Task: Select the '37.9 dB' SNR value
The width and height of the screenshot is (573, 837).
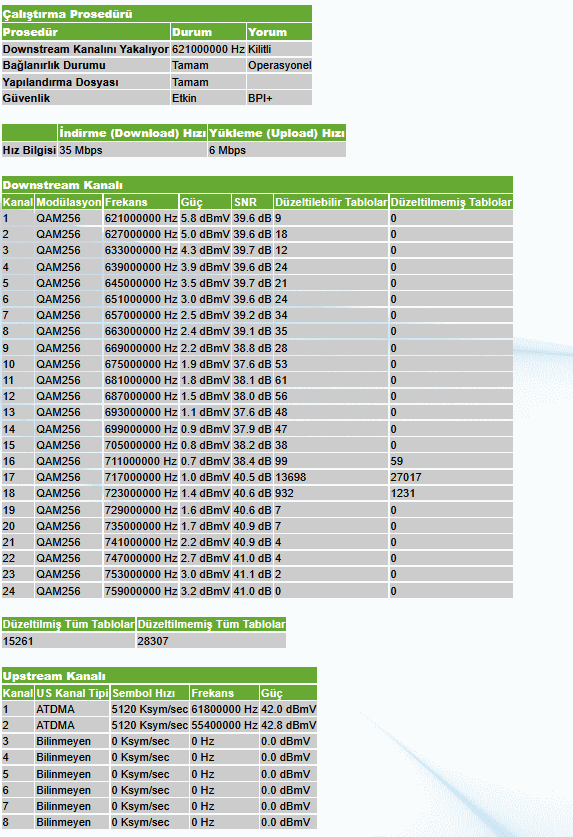Action: [252, 429]
